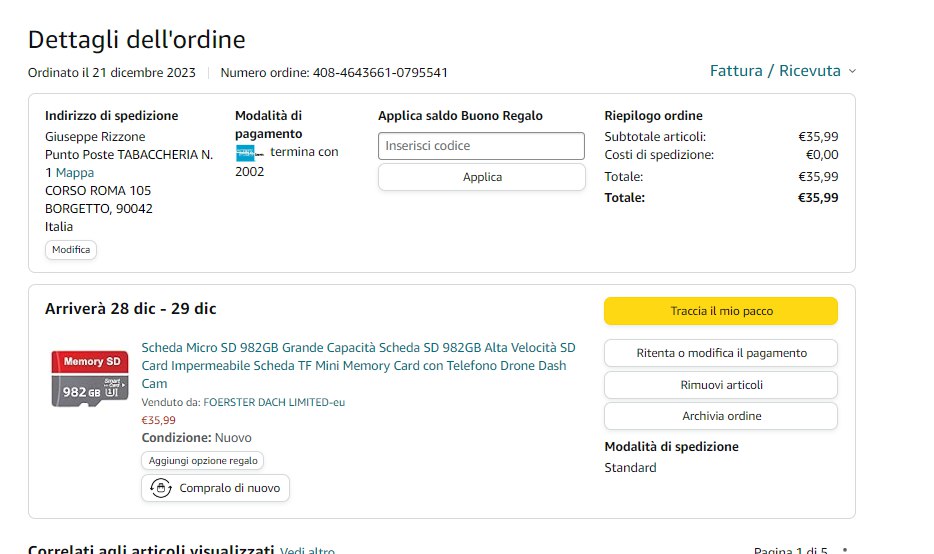Focus the Inserisci codice gift card field
Screen dimensions: 934x554
[x=481, y=146]
